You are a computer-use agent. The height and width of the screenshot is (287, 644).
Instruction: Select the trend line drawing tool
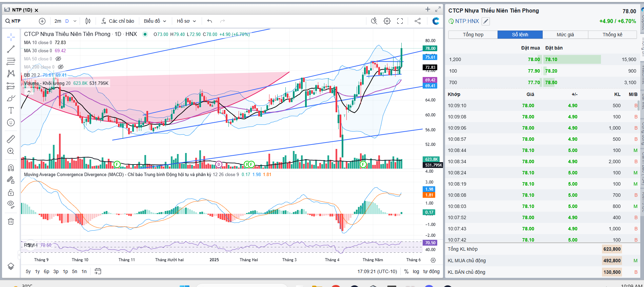(11, 49)
